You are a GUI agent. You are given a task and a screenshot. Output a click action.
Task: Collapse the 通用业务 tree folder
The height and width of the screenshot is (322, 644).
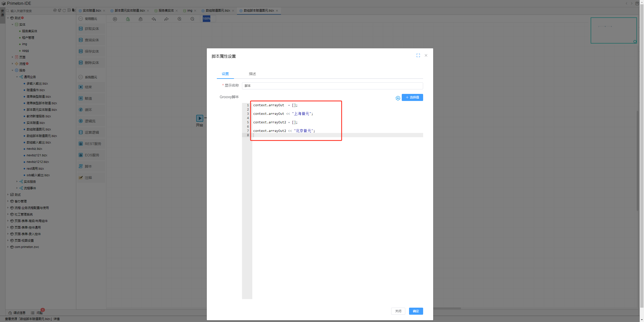pyautogui.click(x=17, y=77)
